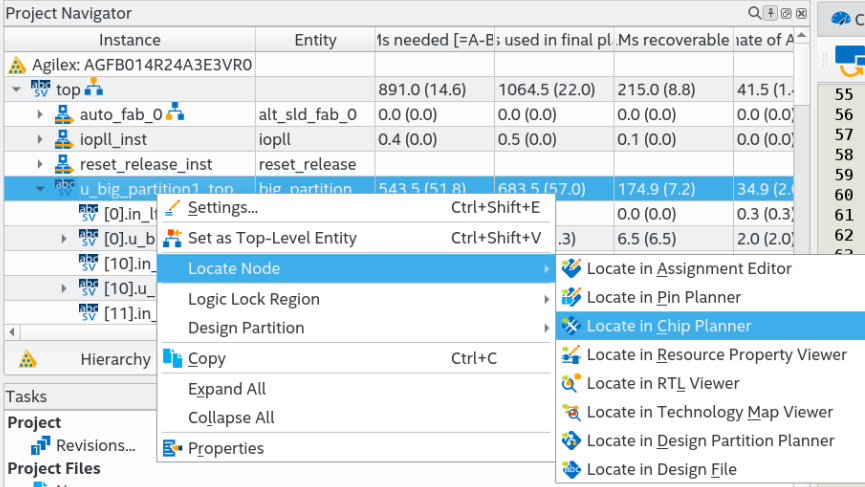865x487 pixels.
Task: Sort by the Instance column header
Action: [x=130, y=40]
